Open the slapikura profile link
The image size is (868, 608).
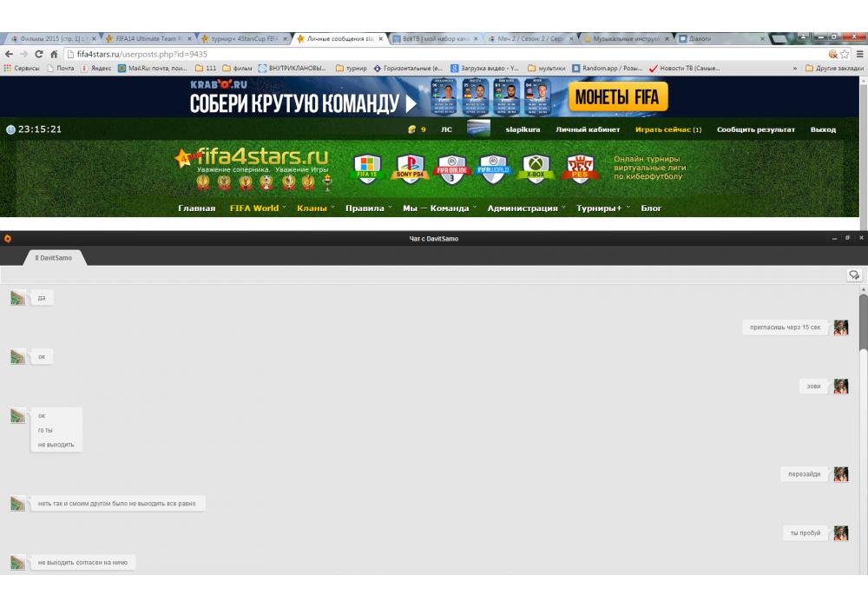coord(523,129)
